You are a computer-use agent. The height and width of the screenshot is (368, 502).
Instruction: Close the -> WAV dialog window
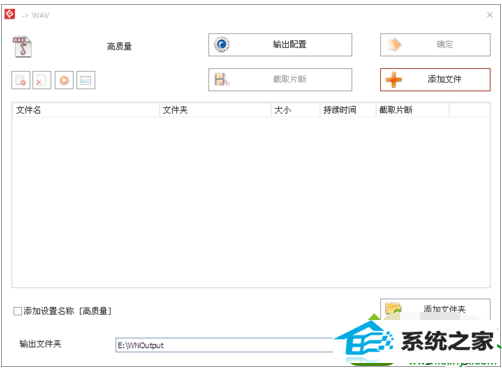tap(489, 15)
